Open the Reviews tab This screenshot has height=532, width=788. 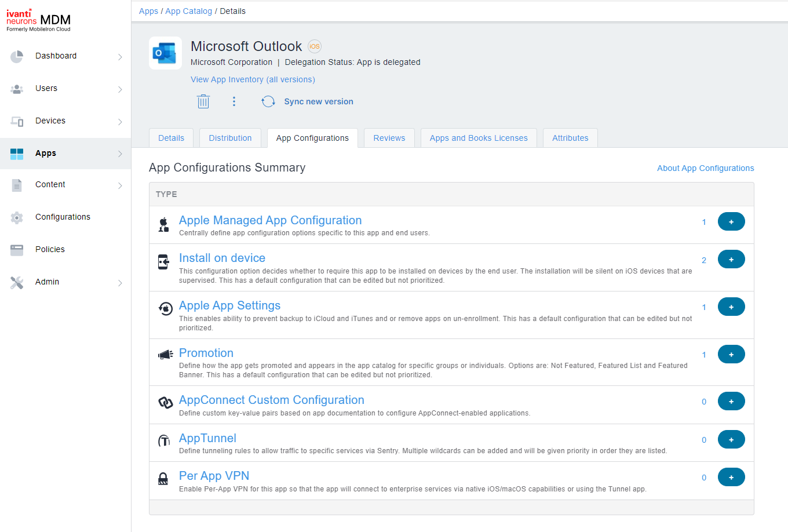click(x=389, y=138)
